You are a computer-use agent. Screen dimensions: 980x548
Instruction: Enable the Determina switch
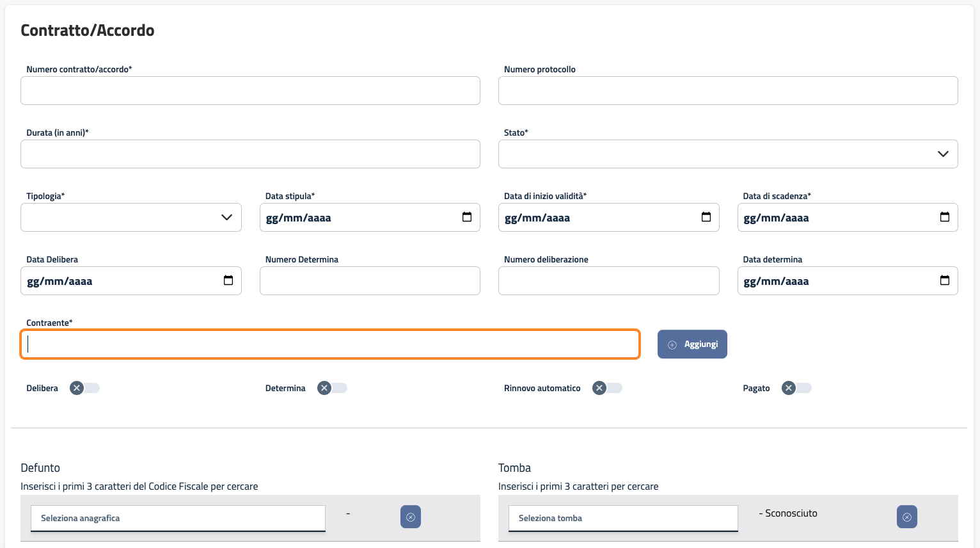coord(333,388)
